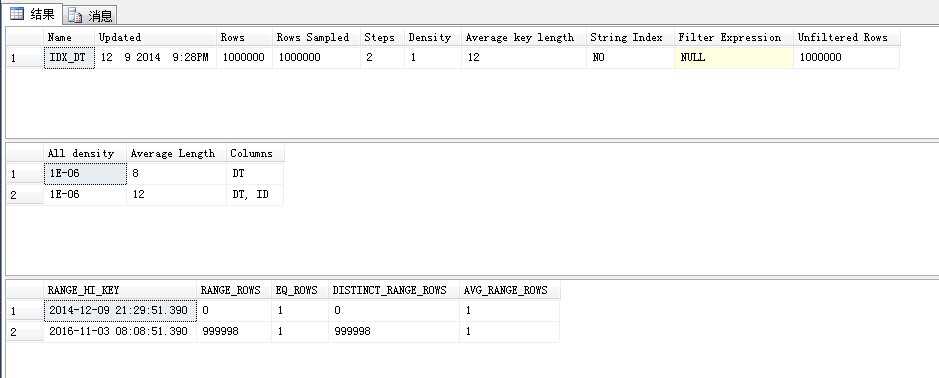Click the Updated column header

tap(156, 37)
